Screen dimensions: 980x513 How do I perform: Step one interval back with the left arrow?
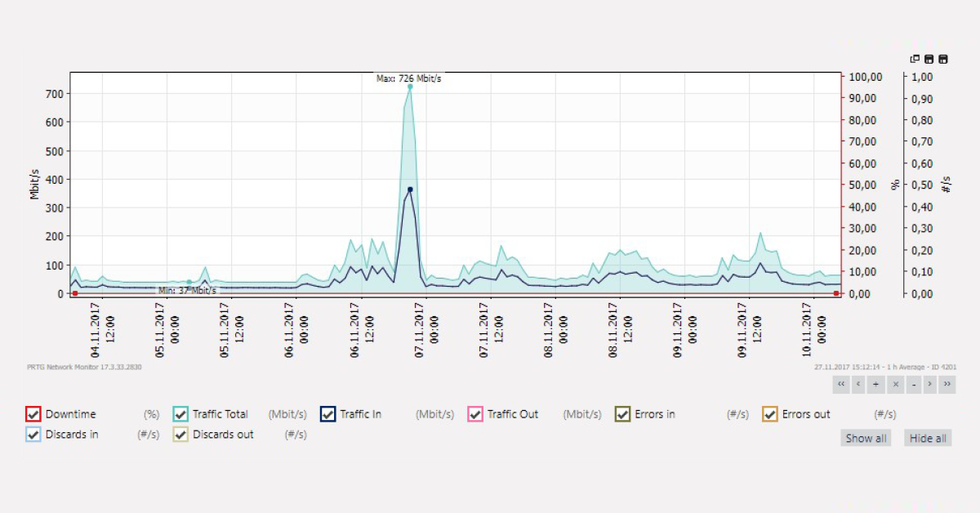(x=858, y=384)
